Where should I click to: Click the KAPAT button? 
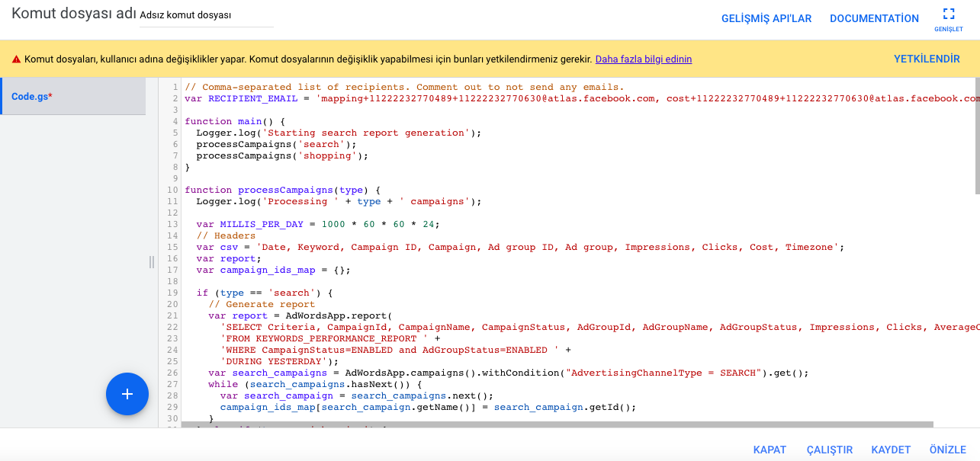coord(770,450)
